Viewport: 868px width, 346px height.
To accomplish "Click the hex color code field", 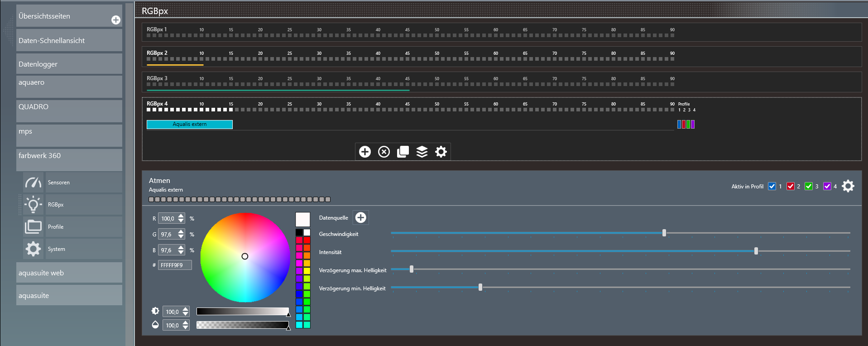I will pyautogui.click(x=175, y=265).
